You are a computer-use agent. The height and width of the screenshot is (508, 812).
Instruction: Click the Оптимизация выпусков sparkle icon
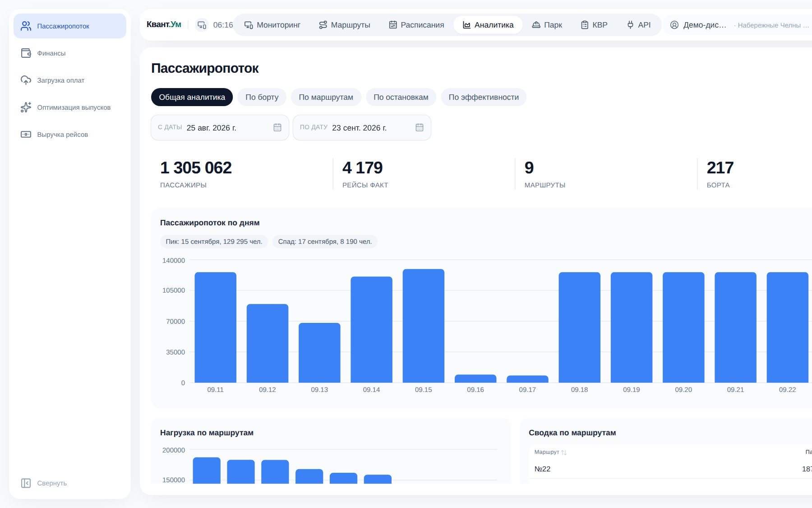(26, 107)
